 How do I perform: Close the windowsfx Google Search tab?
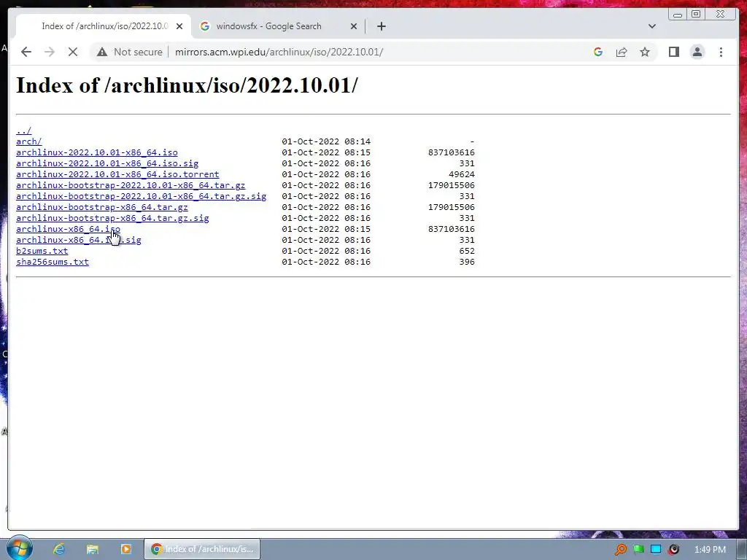tap(354, 26)
